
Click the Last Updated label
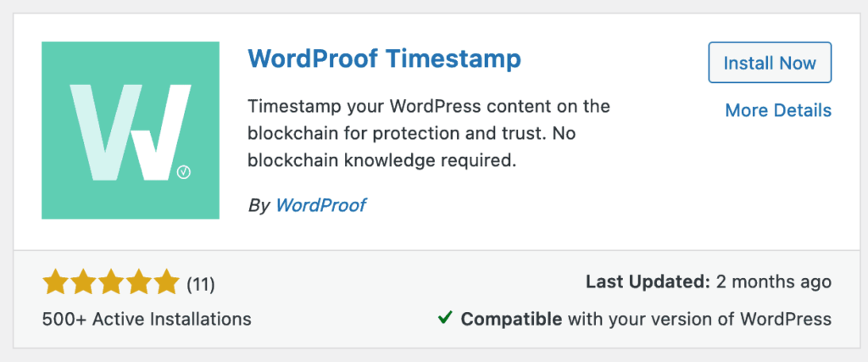648,281
